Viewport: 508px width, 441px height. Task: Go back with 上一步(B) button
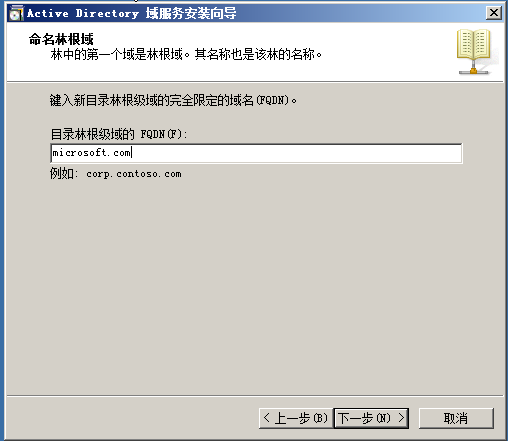coord(295,418)
